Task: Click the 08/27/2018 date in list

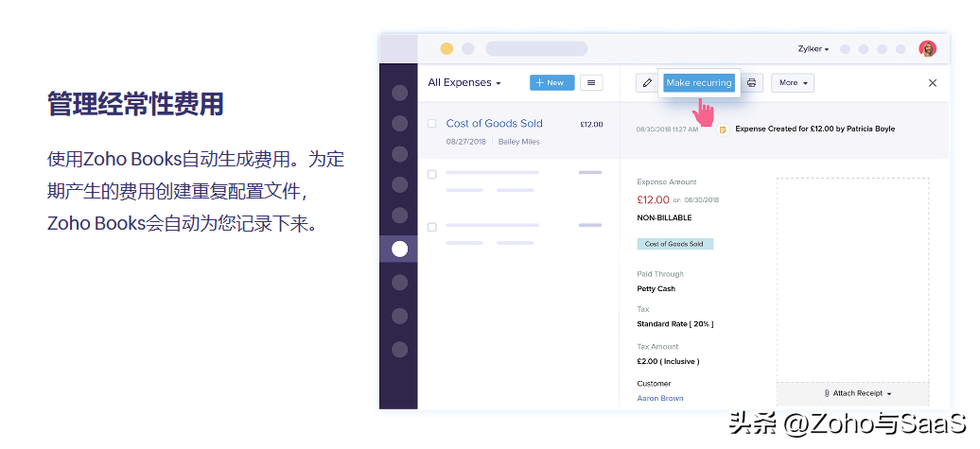Action: coord(466,142)
